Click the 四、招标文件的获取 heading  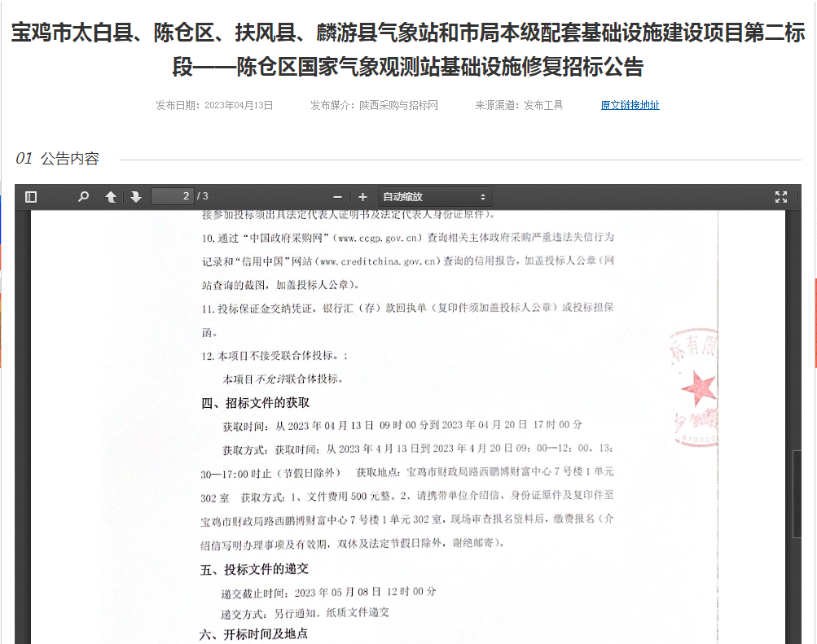(255, 403)
